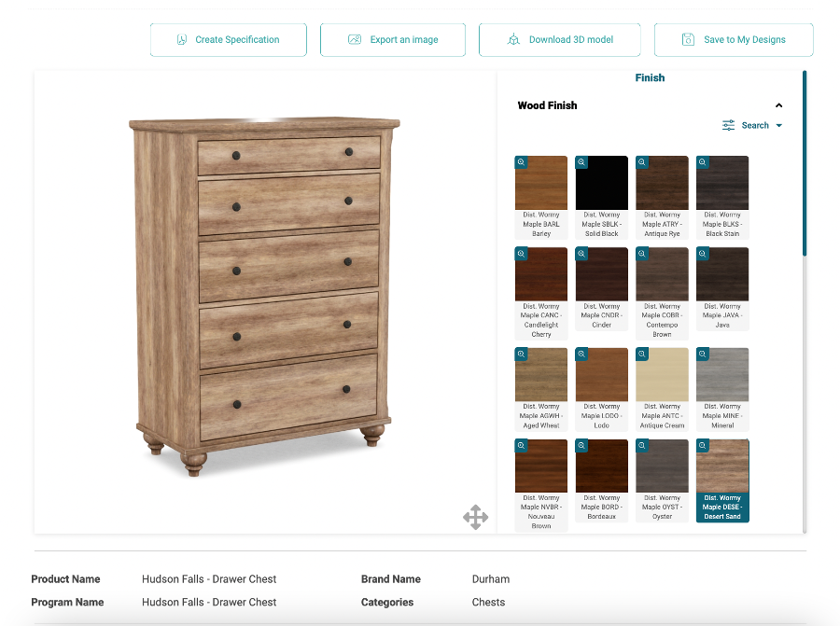The width and height of the screenshot is (840, 626).
Task: Click Create Specification button
Action: tap(229, 39)
